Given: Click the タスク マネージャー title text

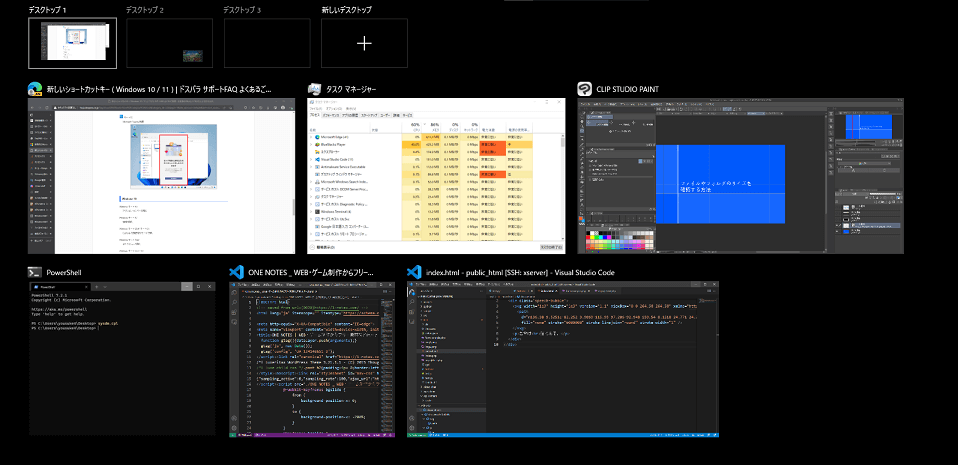Looking at the screenshot, I should [x=351, y=89].
